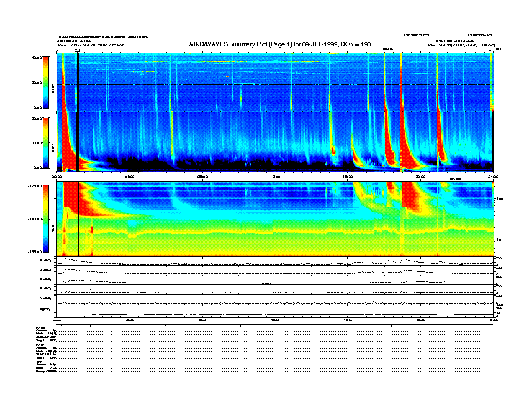
Task: Click the 20:00 tick label under RAD1 spectrogram
Action: tap(420, 177)
